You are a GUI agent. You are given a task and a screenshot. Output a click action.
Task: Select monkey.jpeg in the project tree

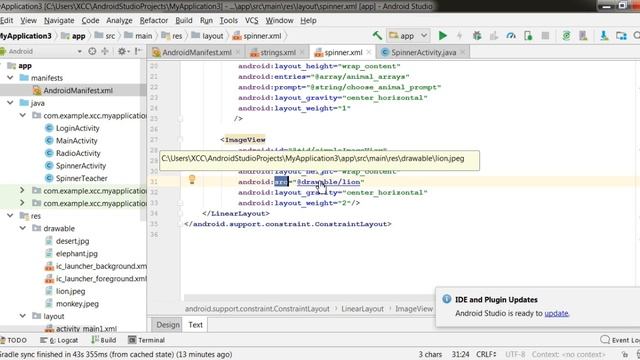[77, 304]
